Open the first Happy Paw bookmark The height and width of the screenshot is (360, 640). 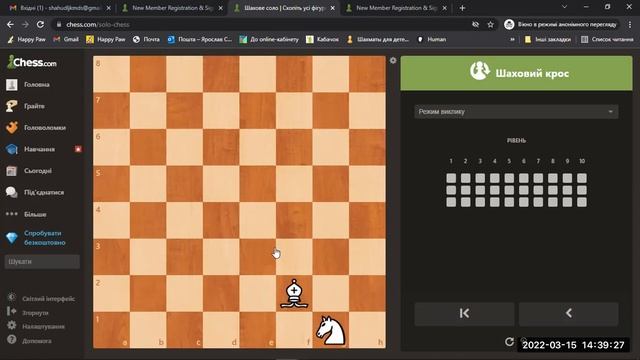pyautogui.click(x=27, y=40)
